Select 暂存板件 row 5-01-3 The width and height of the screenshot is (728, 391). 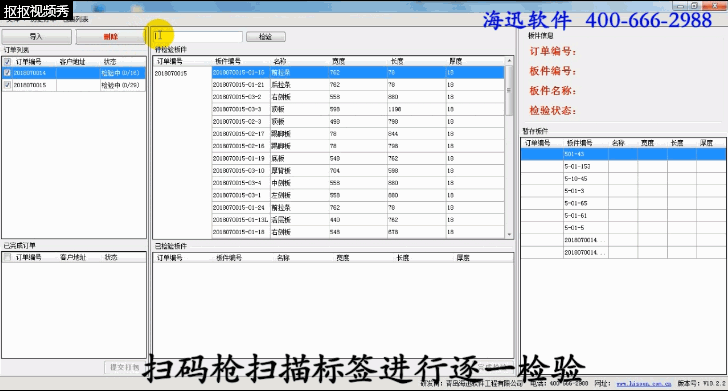pos(624,191)
